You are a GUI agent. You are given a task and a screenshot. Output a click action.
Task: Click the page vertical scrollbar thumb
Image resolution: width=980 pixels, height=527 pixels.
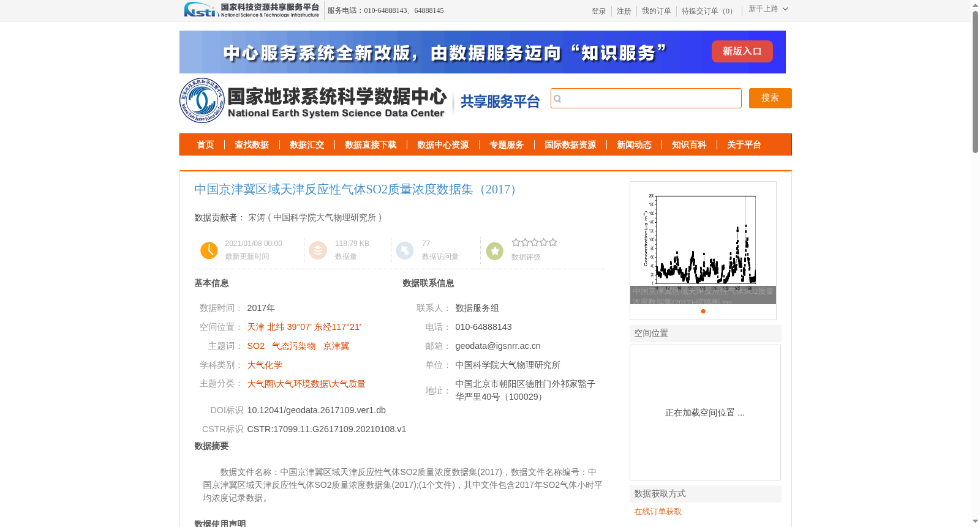(x=975, y=81)
